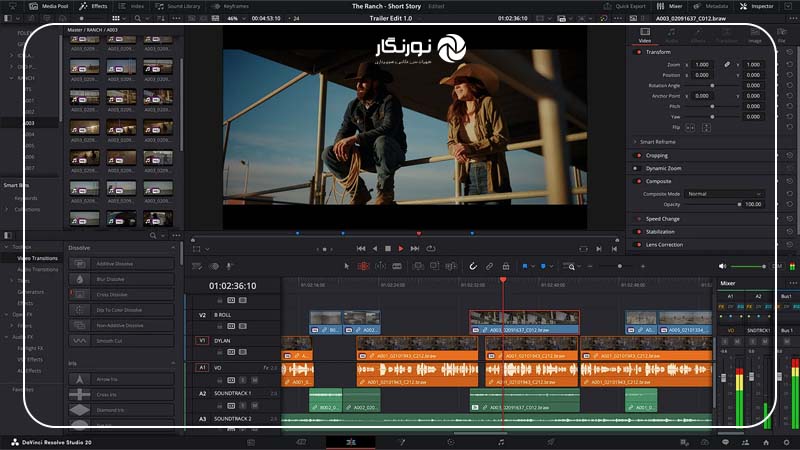
Task: Select the Blade edit mode tool
Action: [x=397, y=266]
